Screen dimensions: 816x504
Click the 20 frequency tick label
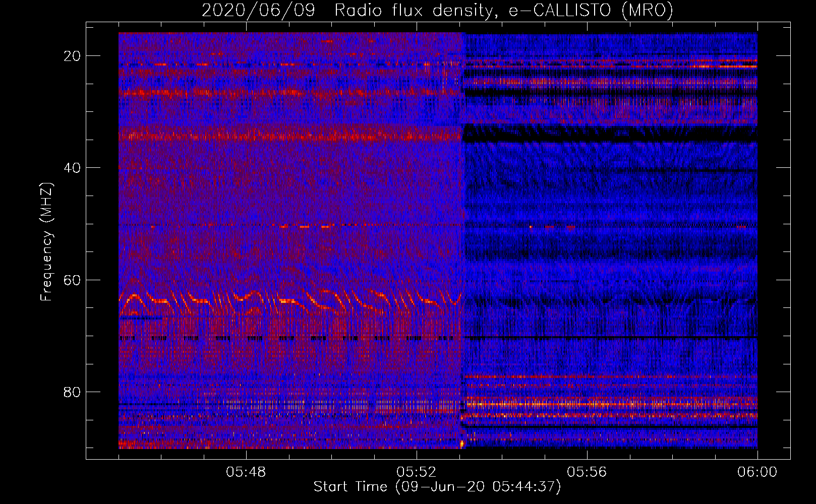(x=73, y=56)
